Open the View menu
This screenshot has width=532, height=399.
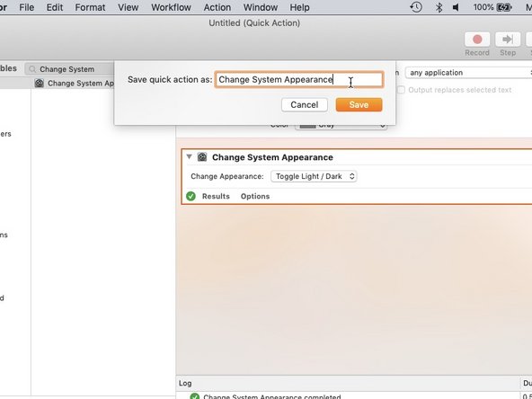point(128,7)
